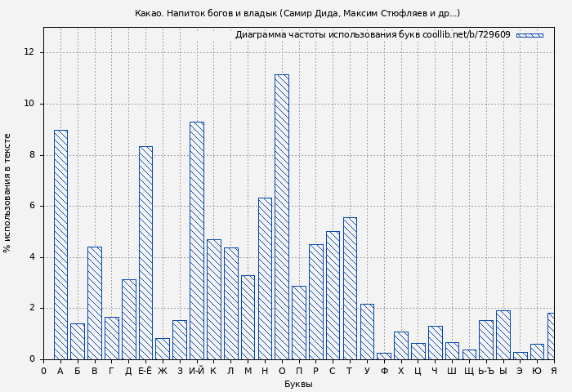Click the chart title about Какао
This screenshot has width=572, height=392.
[x=297, y=13]
